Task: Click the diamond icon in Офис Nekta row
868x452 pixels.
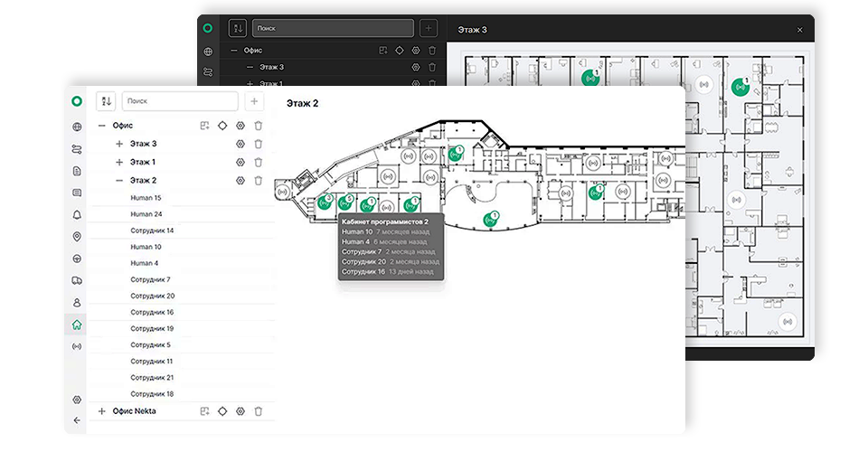Action: click(x=222, y=411)
